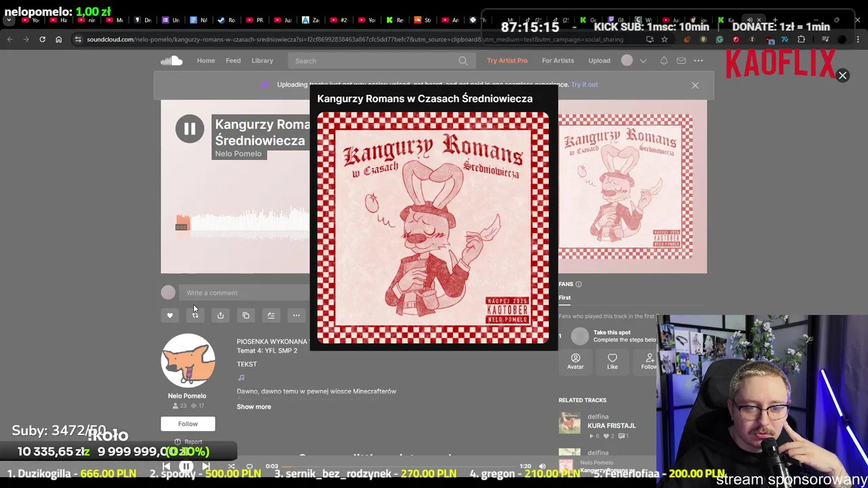The height and width of the screenshot is (488, 868).
Task: Toggle shuffle in the player bar
Action: [231, 466]
